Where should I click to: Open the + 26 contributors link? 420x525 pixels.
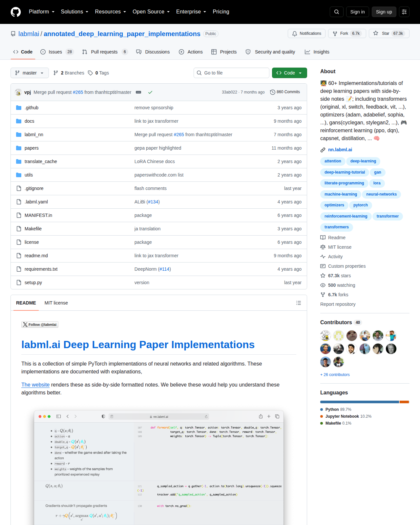(335, 375)
